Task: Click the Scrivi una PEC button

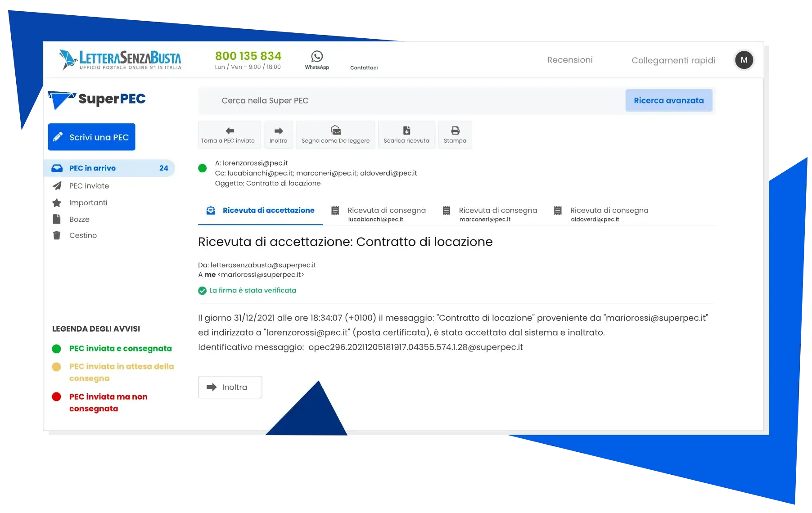Action: 91,137
